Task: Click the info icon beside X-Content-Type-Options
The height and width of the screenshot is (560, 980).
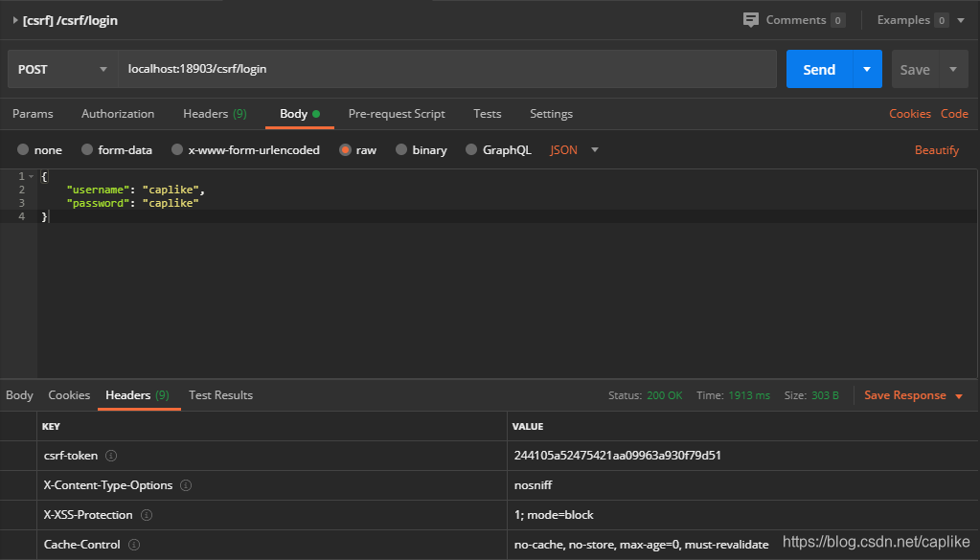Action: click(186, 485)
